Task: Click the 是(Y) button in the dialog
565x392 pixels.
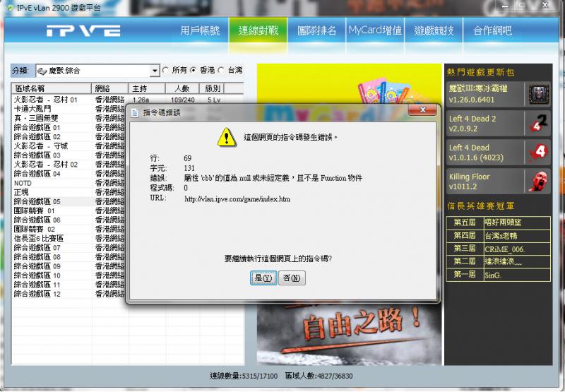Action: click(263, 278)
